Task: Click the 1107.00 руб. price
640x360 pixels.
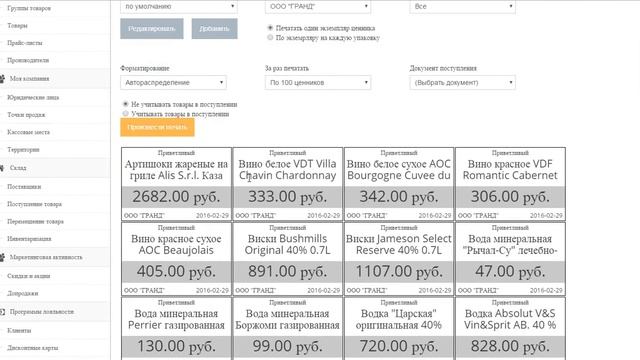Action: [x=399, y=271]
